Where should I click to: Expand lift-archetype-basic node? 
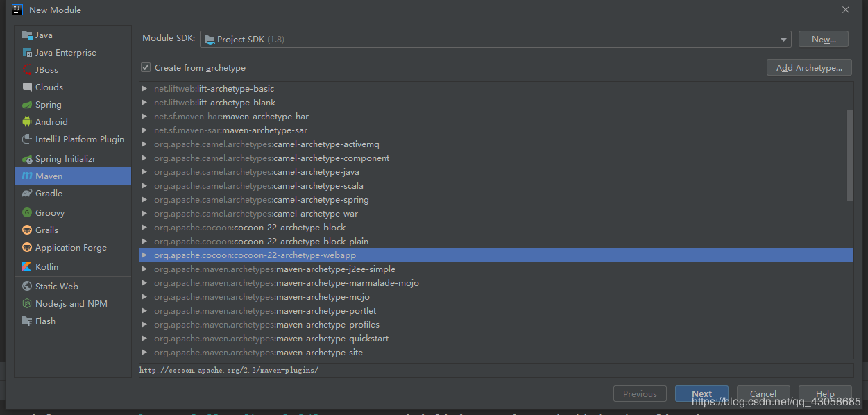[144, 89]
